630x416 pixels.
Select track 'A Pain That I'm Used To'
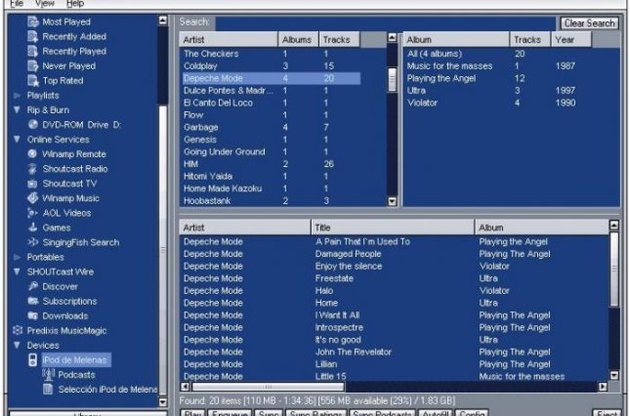coord(394,242)
